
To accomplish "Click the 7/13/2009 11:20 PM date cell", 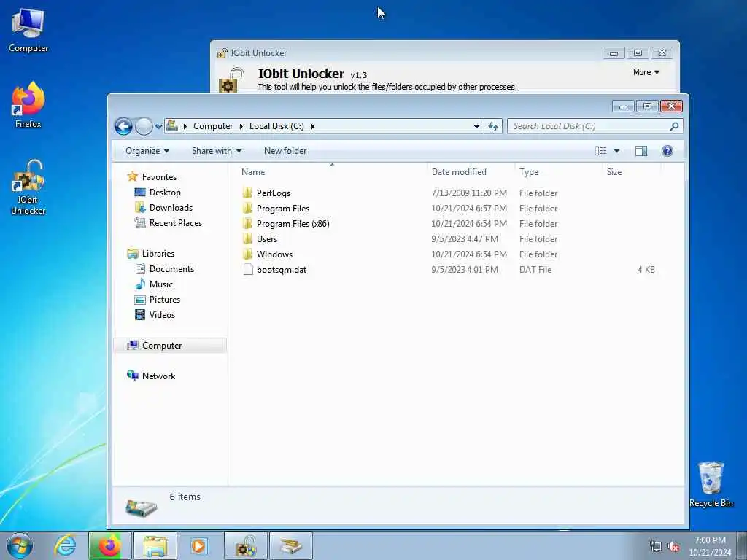I will point(469,192).
